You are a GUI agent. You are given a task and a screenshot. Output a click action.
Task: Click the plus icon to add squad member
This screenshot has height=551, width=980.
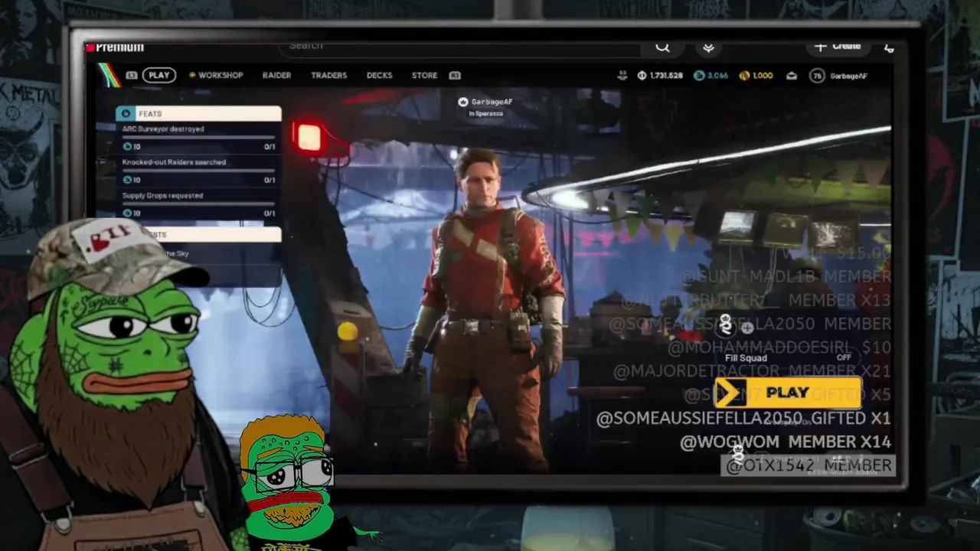pos(747,328)
